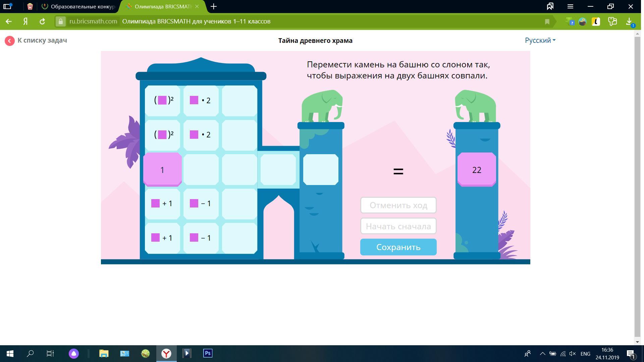This screenshot has height=362, width=644.
Task: Click the back arrow next to К списку задач
Action: [9, 41]
